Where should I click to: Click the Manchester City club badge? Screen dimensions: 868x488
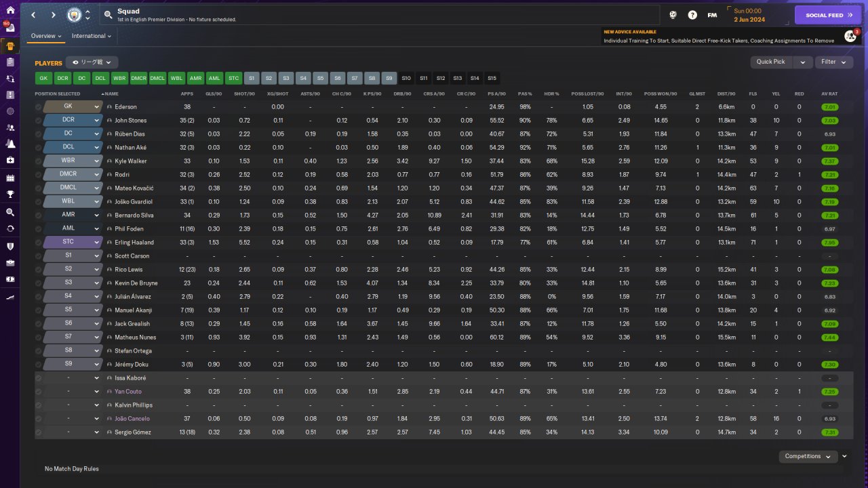73,14
